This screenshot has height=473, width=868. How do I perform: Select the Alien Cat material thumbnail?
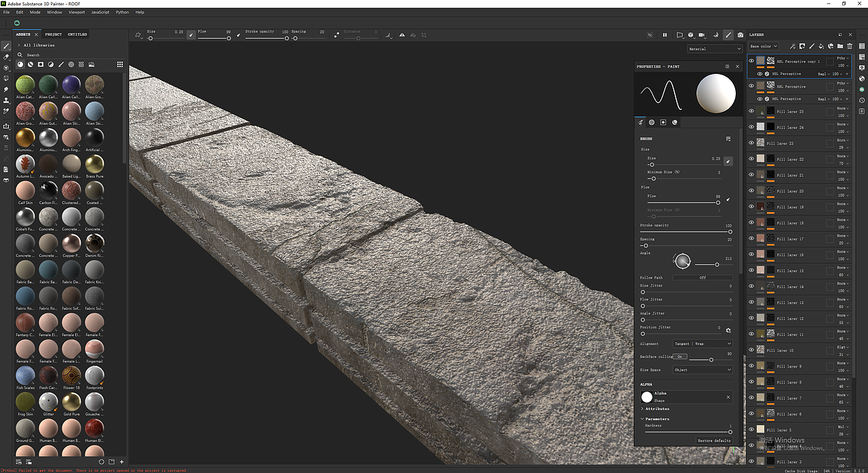tap(26, 85)
